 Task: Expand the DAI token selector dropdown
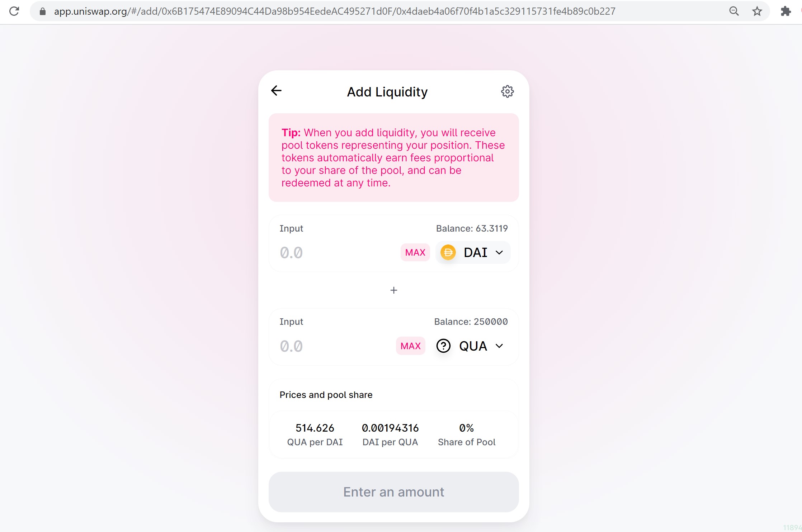tap(499, 252)
